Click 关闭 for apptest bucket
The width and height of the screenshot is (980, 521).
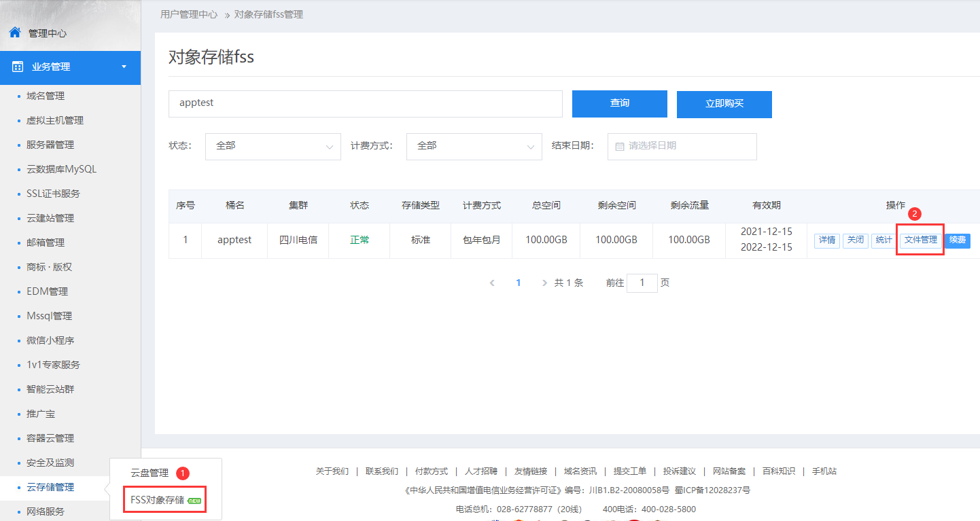[x=855, y=240]
